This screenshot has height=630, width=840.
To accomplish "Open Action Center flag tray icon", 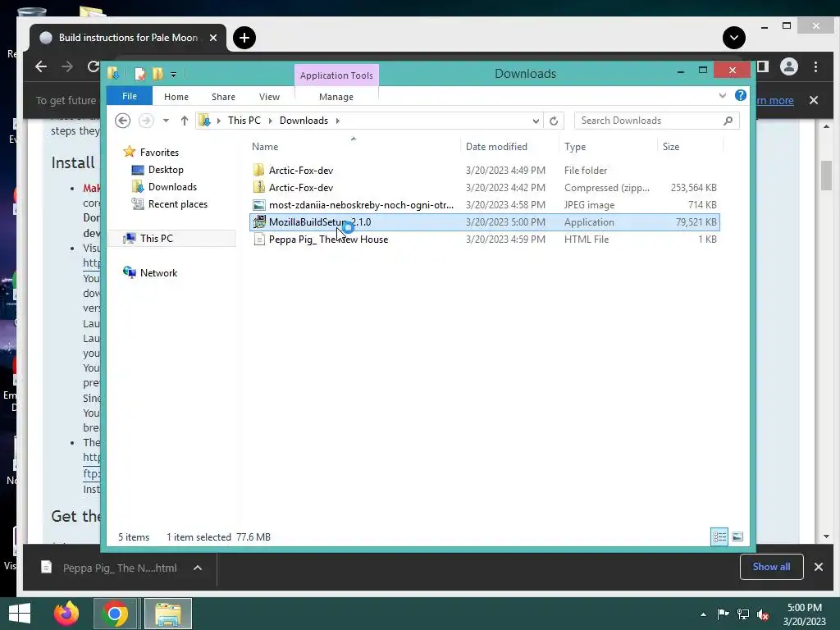I will coord(723,614).
